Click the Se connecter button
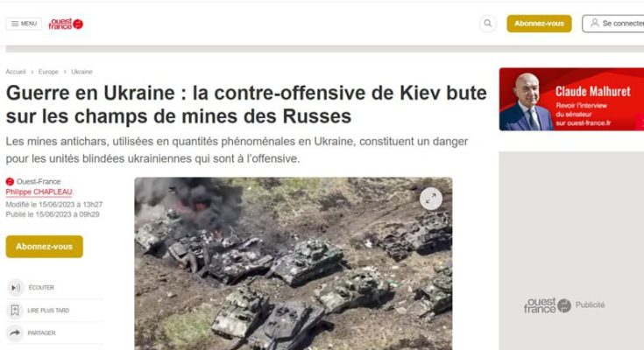 613,24
